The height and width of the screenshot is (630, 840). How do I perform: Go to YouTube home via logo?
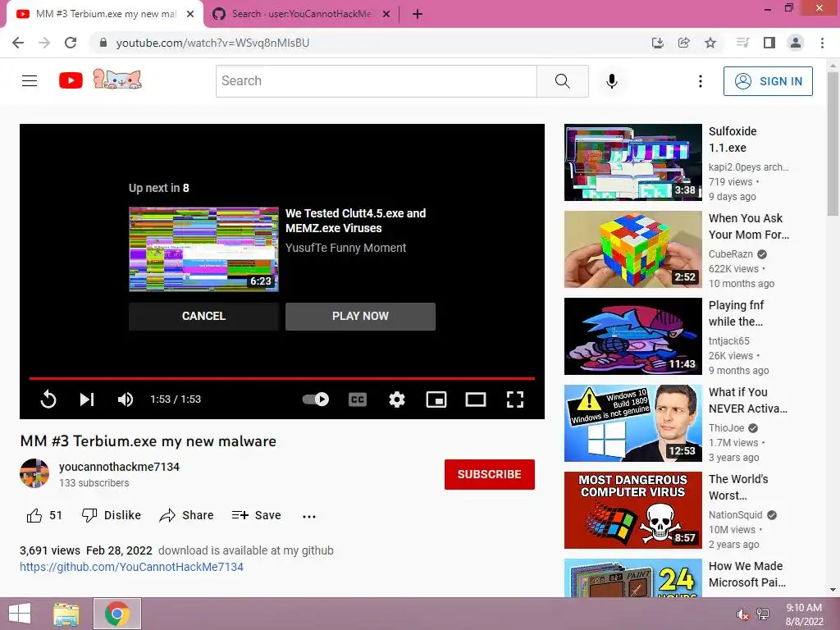coord(71,81)
